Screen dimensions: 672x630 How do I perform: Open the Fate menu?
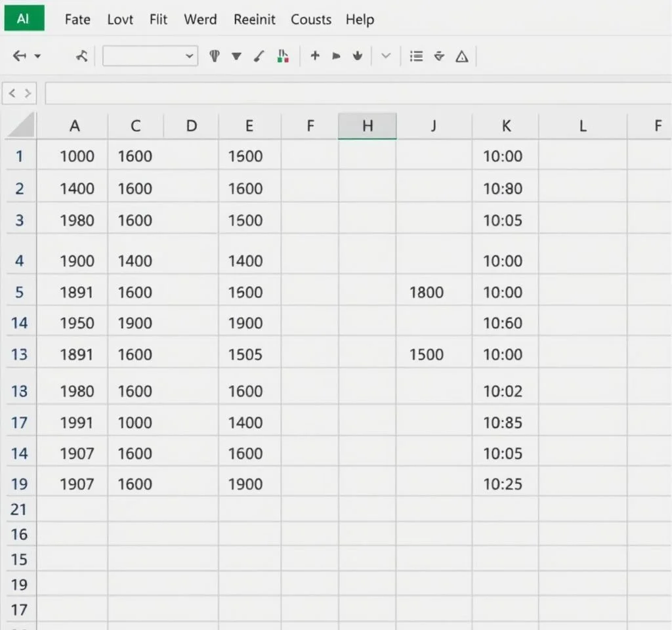[x=77, y=20]
